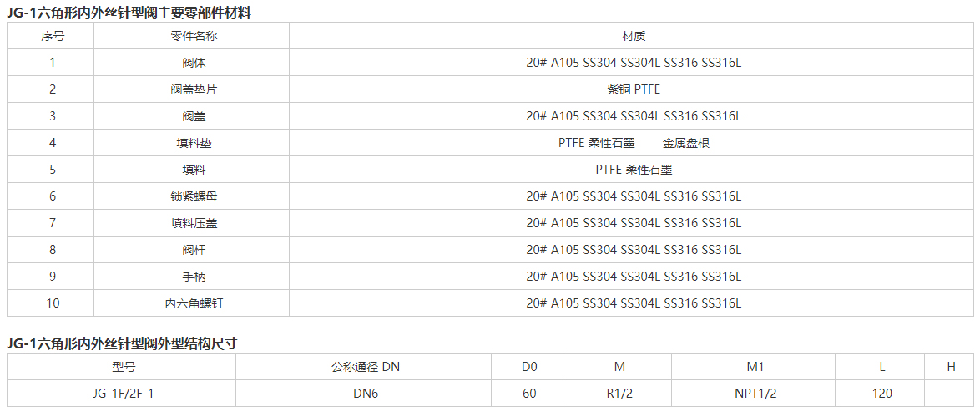
Task: Select the 内六角螺钉 part name cell
Action: pos(194,303)
